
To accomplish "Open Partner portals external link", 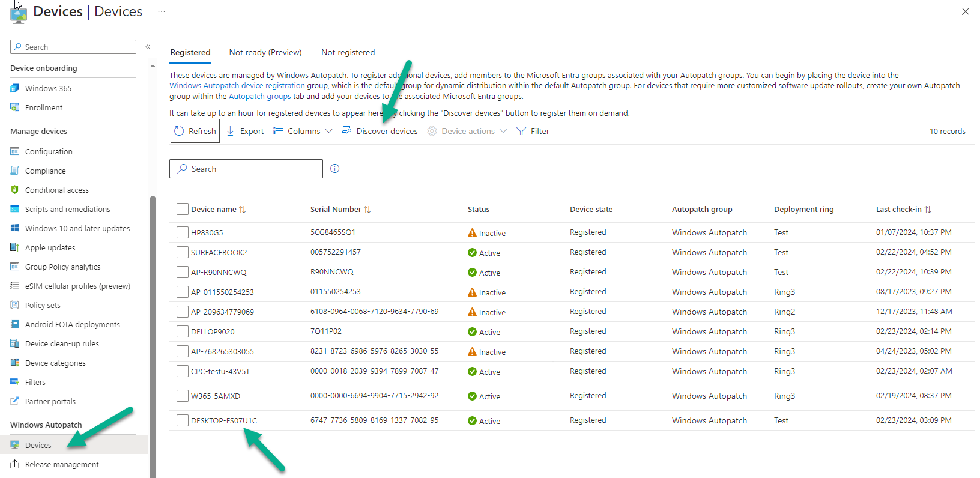I will 50,401.
